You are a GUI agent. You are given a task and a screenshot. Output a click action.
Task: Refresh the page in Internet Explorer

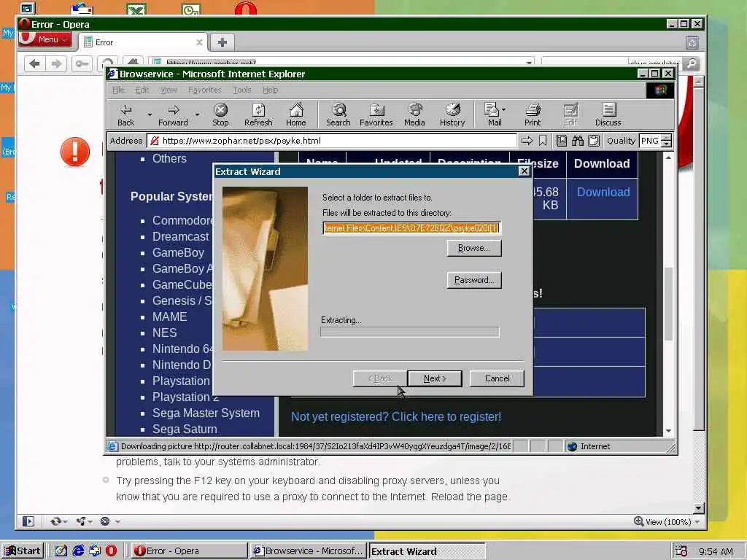tap(258, 115)
